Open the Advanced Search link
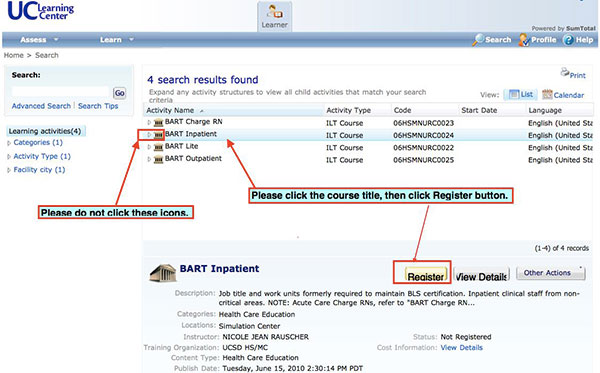 [x=41, y=106]
